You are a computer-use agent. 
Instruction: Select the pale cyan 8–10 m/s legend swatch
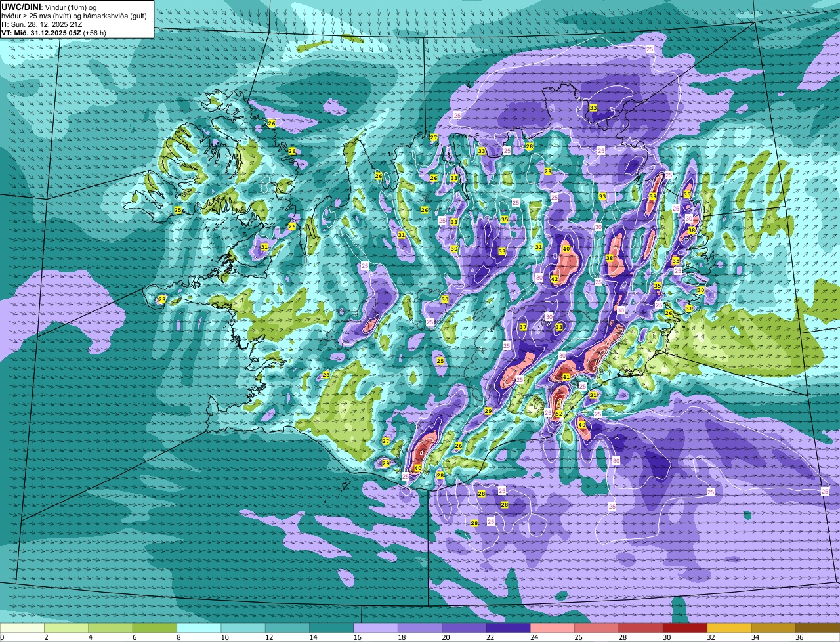(199, 628)
